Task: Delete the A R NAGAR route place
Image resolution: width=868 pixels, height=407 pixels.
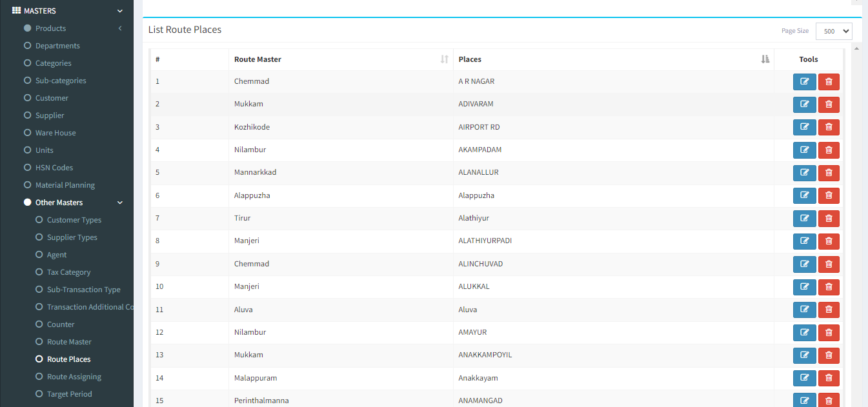Action: pos(829,82)
